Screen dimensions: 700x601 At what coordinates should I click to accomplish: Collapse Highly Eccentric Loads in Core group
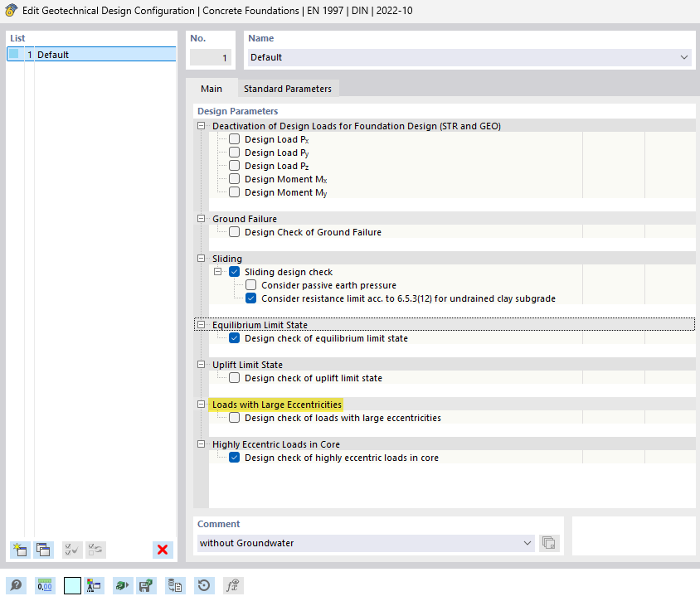[202, 444]
